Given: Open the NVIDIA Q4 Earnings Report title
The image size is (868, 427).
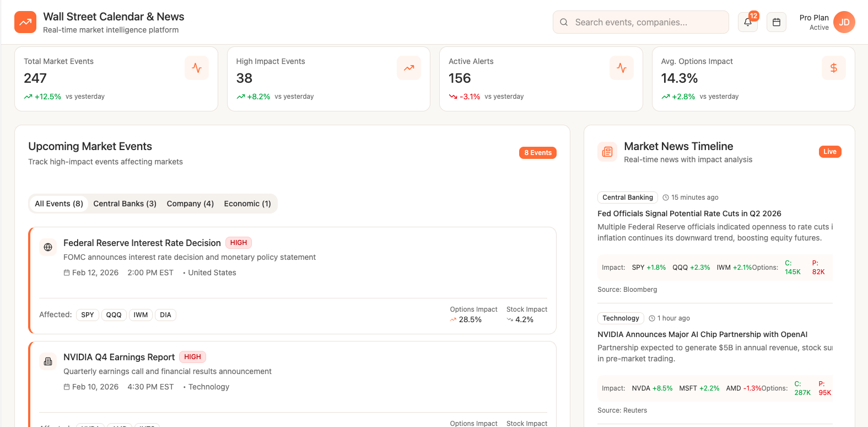Looking at the screenshot, I should coord(119,357).
